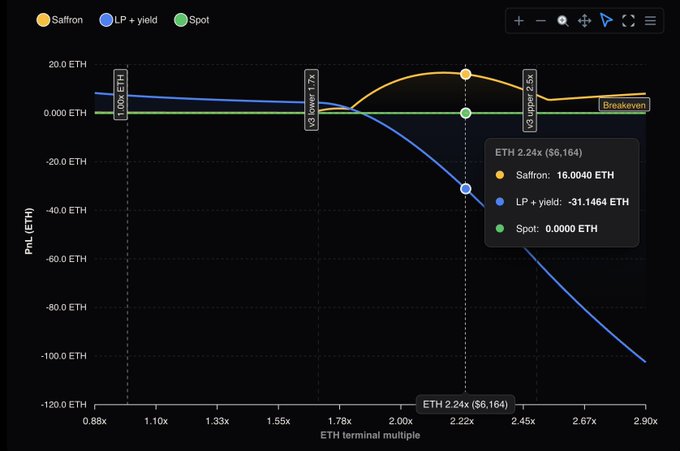Image resolution: width=680 pixels, height=451 pixels.
Task: Click the 0.88x x-axis tick label
Action: [95, 421]
